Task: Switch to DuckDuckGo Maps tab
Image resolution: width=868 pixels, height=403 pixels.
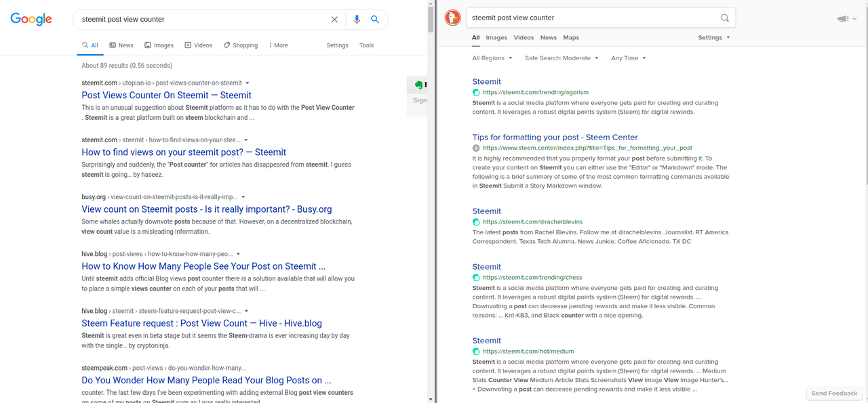Action: 571,38
